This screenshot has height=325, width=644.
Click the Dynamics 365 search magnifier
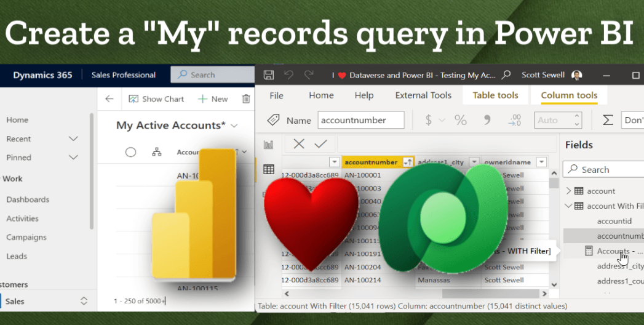[x=182, y=74]
